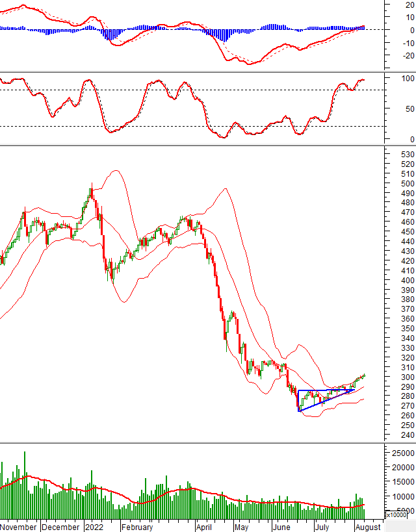The height and width of the screenshot is (532, 416).
Task: Select the tallest volume bar in November
Action: click(x=25, y=485)
